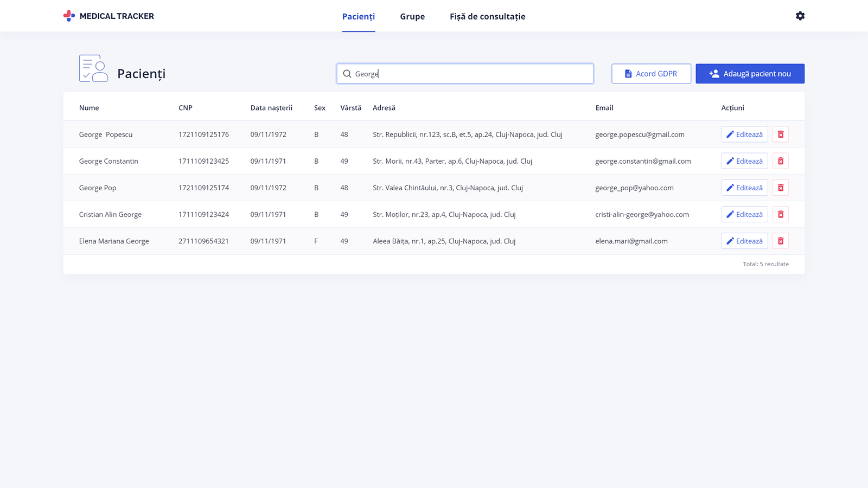Edit patient George Pop
This screenshot has height=488, width=868.
pos(744,188)
